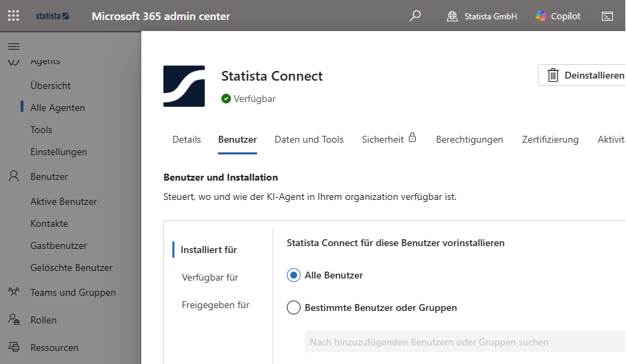The image size is (626, 364).
Task: Click the Teams und Gruppen icon
Action: point(14,292)
